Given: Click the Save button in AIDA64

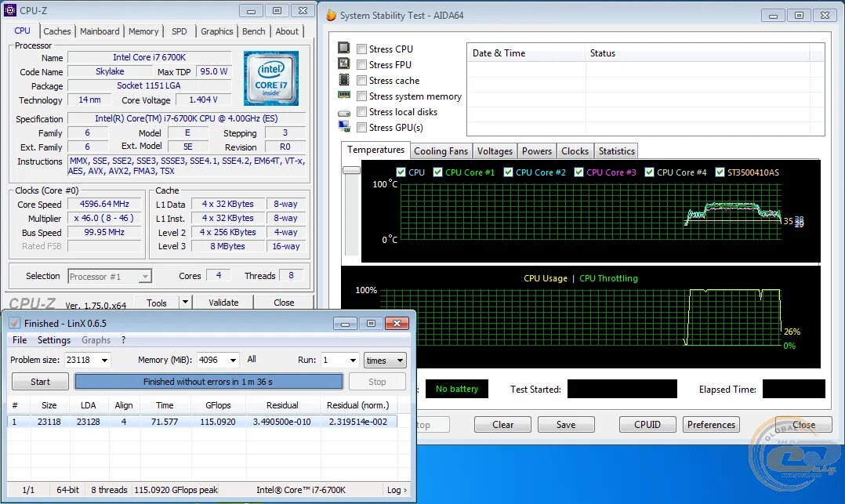Looking at the screenshot, I should (x=566, y=425).
